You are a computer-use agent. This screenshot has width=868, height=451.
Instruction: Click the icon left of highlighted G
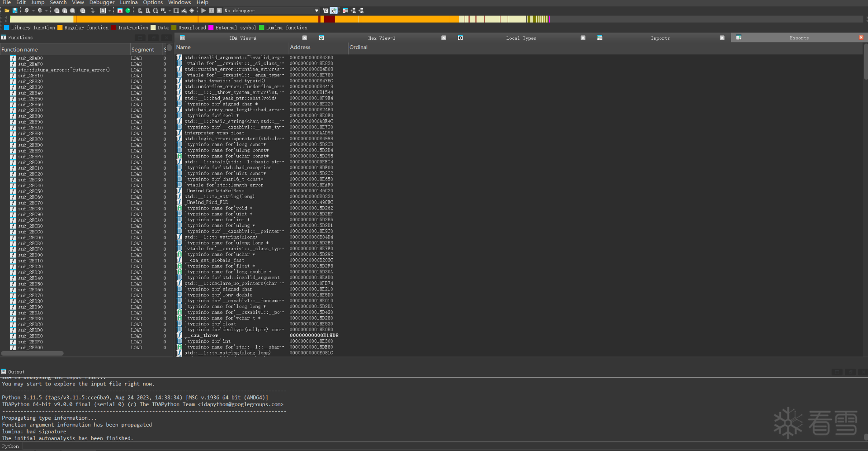click(325, 10)
